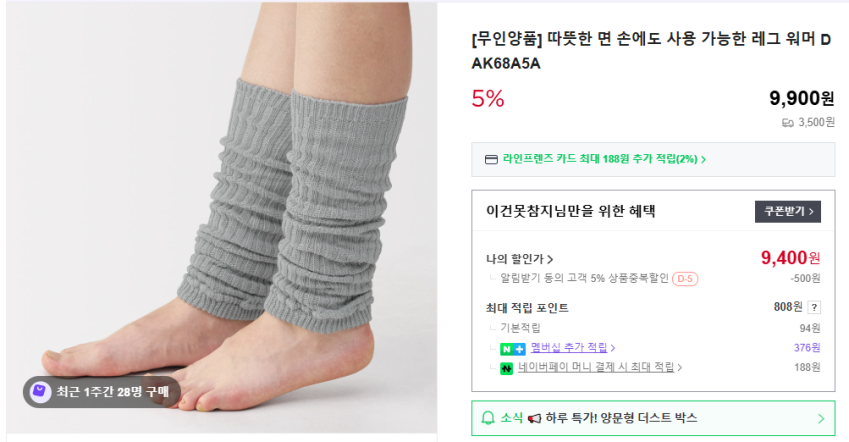
Task: Click the credit card icon
Action: pos(491,160)
